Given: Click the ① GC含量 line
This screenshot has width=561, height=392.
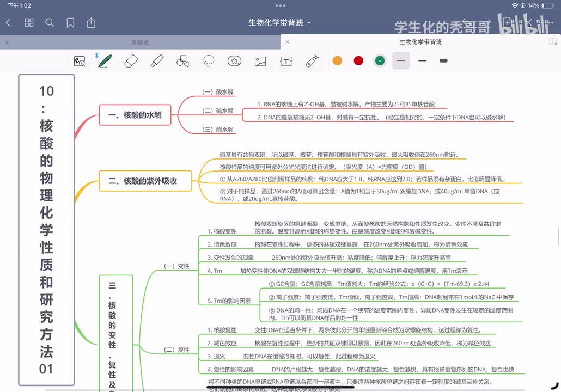Looking at the screenshot, I should pos(379,284).
